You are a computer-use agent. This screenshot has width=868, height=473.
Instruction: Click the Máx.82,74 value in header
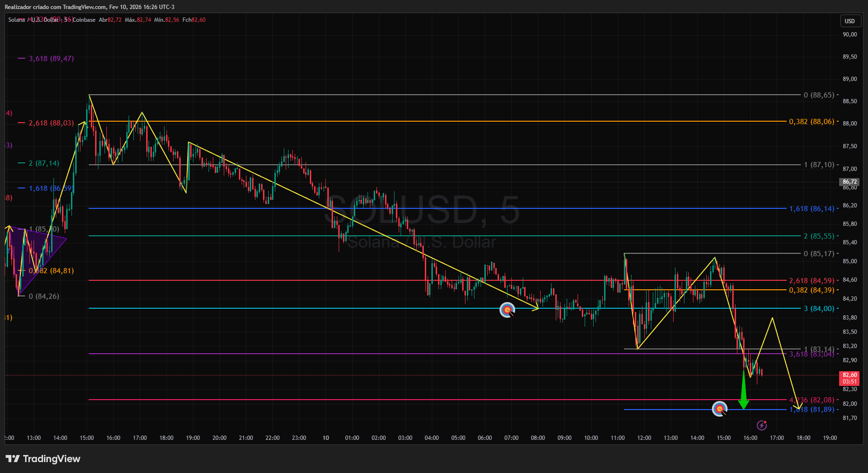[138, 20]
